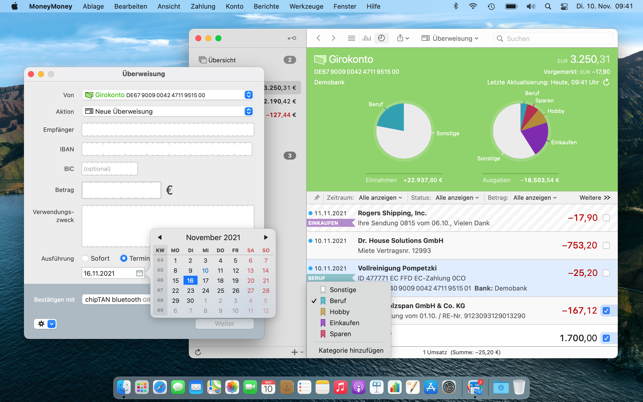Switch to the list view icon
The height and width of the screenshot is (402, 643).
pos(351,38)
